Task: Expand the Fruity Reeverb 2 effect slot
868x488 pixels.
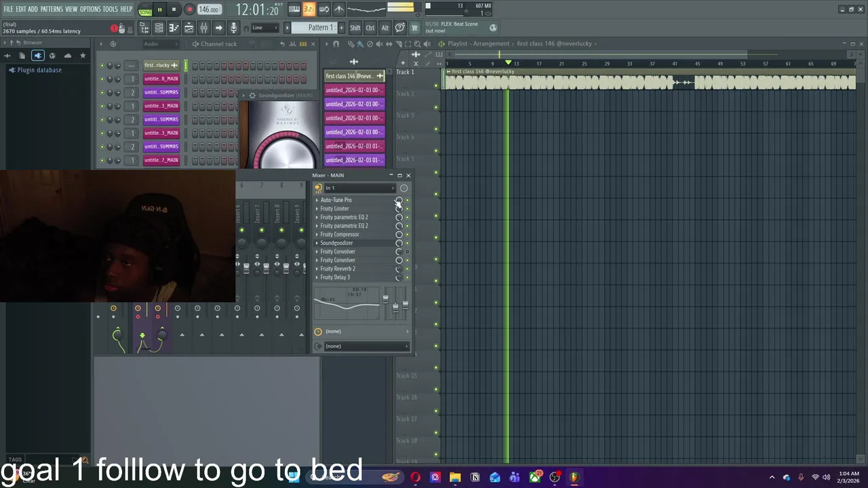Action: [x=317, y=268]
